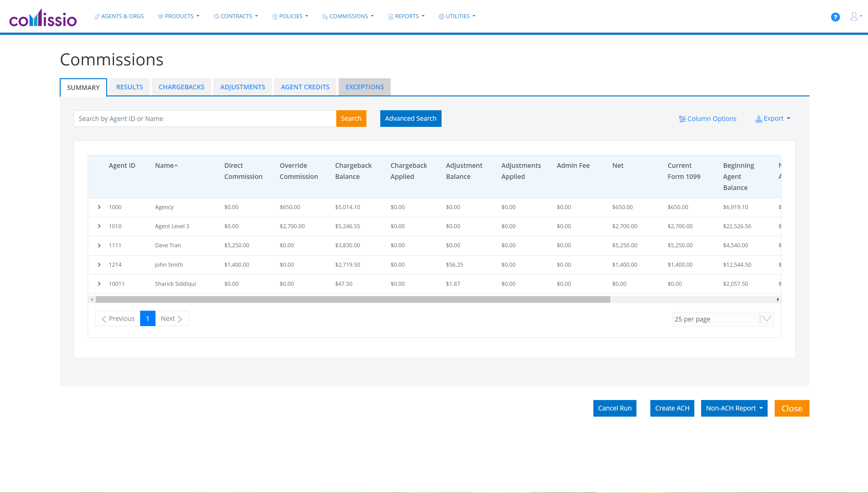Click the Products box icon
The image size is (868, 493).
pos(160,16)
